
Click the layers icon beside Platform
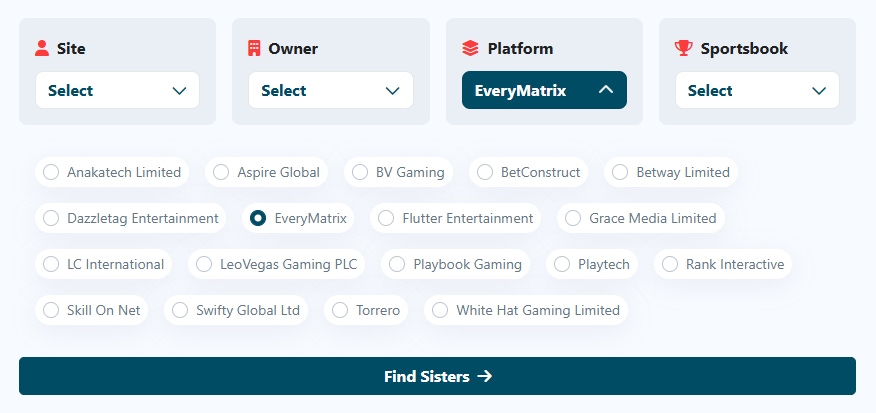tap(470, 48)
